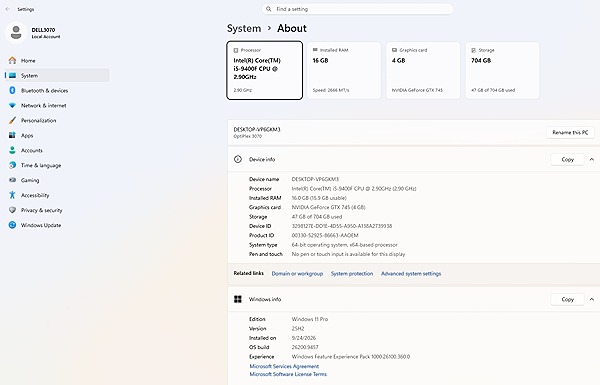Click the Find a setting search box
Viewport: 600px width, 385px height.
pos(357,9)
